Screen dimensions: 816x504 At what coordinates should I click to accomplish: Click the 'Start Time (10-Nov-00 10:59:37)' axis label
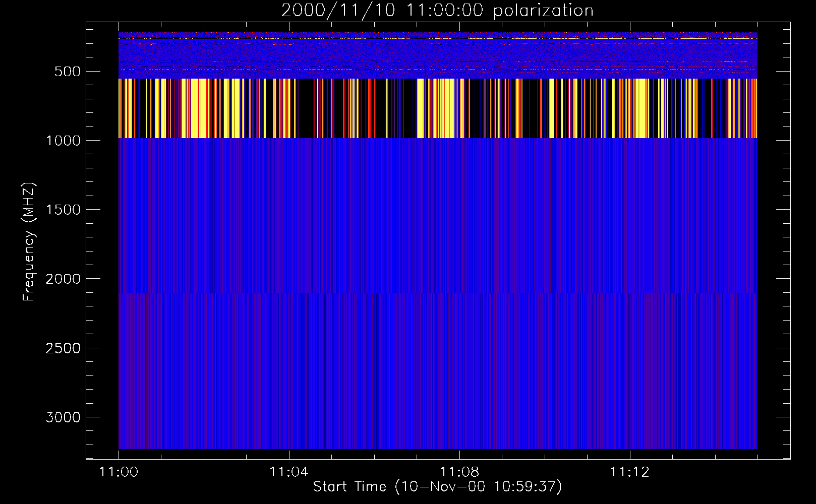tap(437, 487)
